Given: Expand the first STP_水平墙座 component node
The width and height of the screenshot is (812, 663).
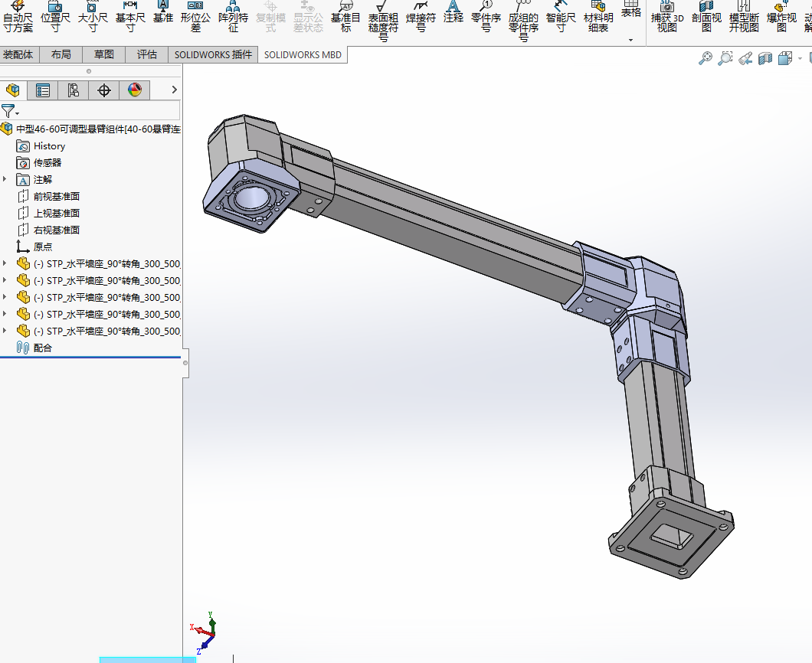Looking at the screenshot, I should [x=5, y=263].
